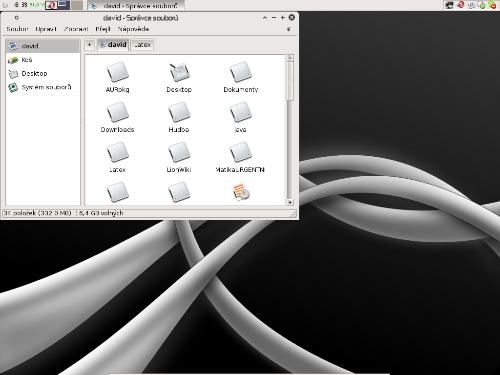Click the scrollbar down arrow
This screenshot has height=375, width=500.
290,202
